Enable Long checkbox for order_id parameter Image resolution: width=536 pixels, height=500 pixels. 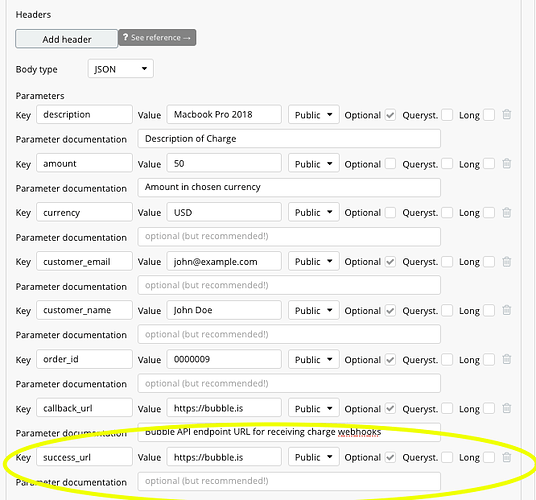pyautogui.click(x=489, y=360)
